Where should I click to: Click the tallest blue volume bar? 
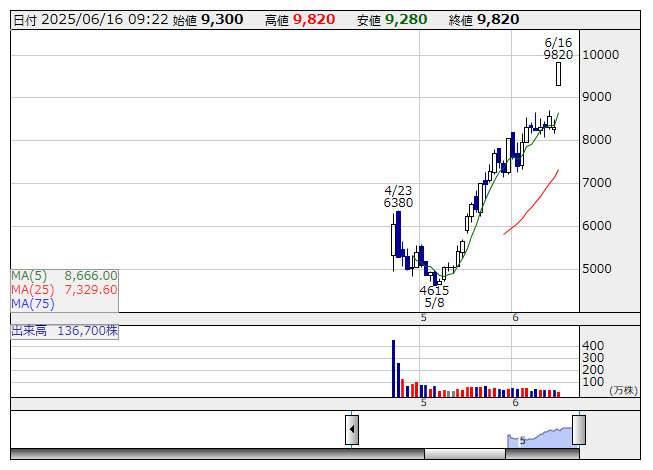click(x=393, y=368)
